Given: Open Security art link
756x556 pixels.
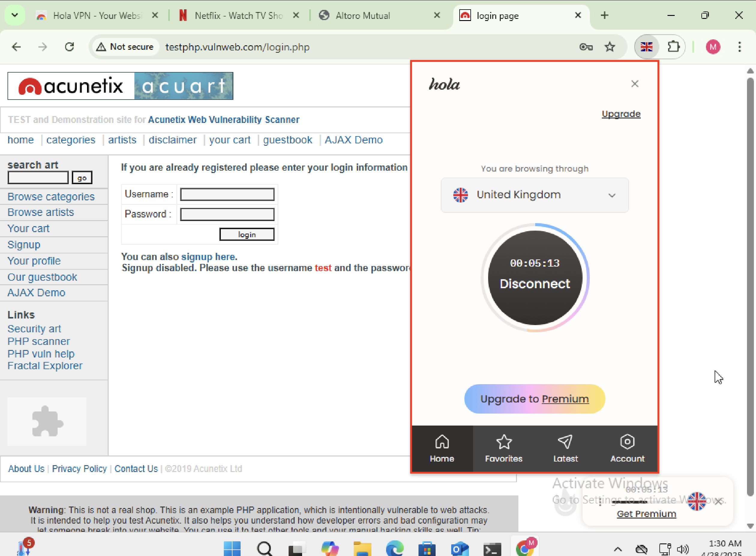Looking at the screenshot, I should pos(34,328).
